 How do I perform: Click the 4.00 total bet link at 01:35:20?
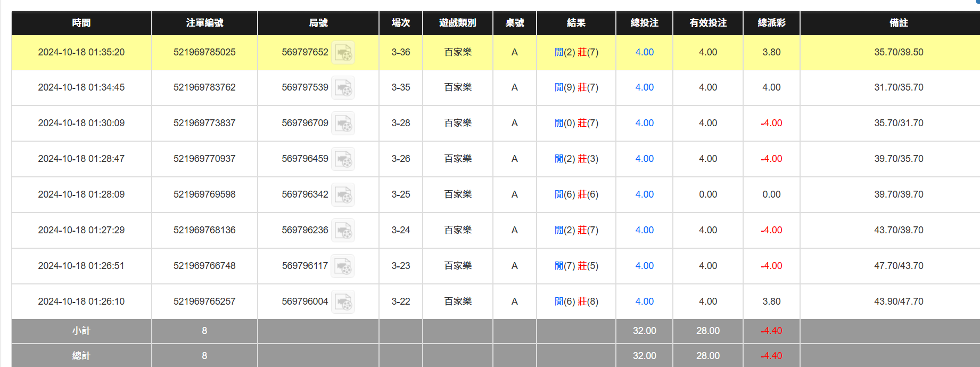644,52
